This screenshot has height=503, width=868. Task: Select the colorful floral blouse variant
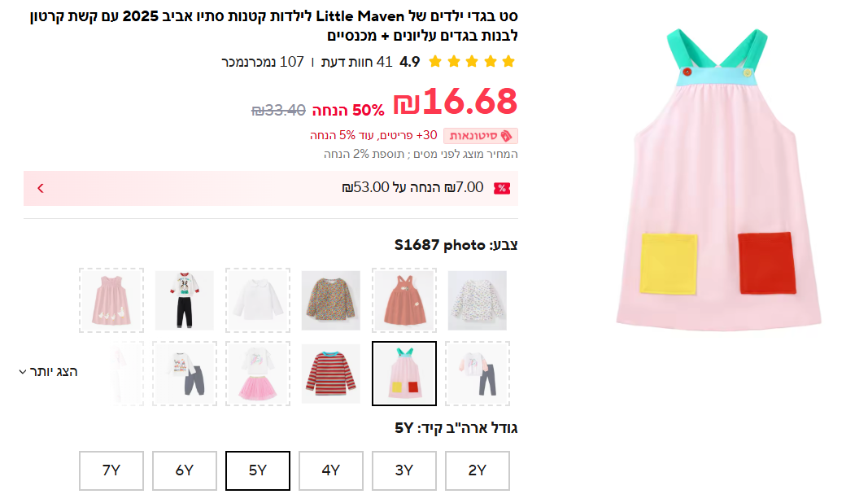[331, 300]
